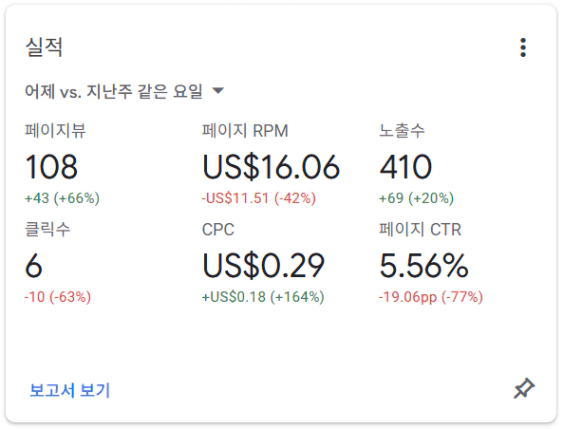Select the US$16.06 RPM value
Image resolution: width=563 pixels, height=429 pixels.
point(271,167)
